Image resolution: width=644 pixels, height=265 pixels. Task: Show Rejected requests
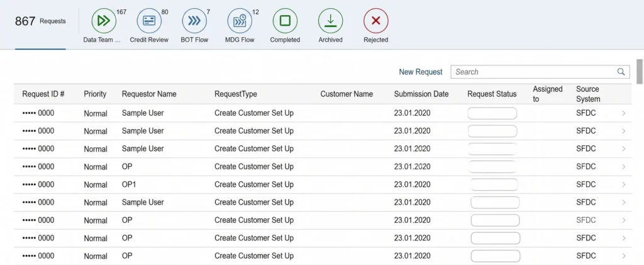[376, 21]
